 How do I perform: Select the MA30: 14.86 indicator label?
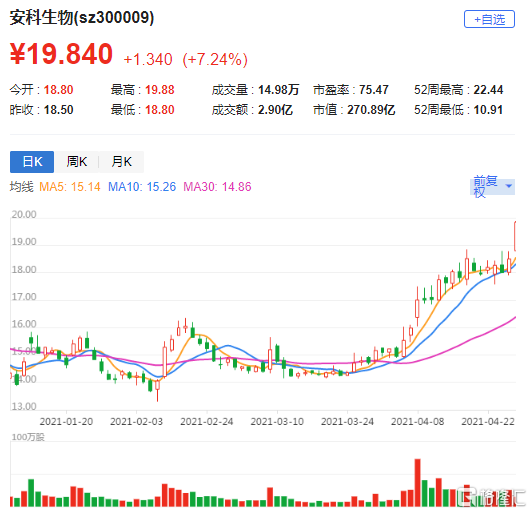coord(217,187)
